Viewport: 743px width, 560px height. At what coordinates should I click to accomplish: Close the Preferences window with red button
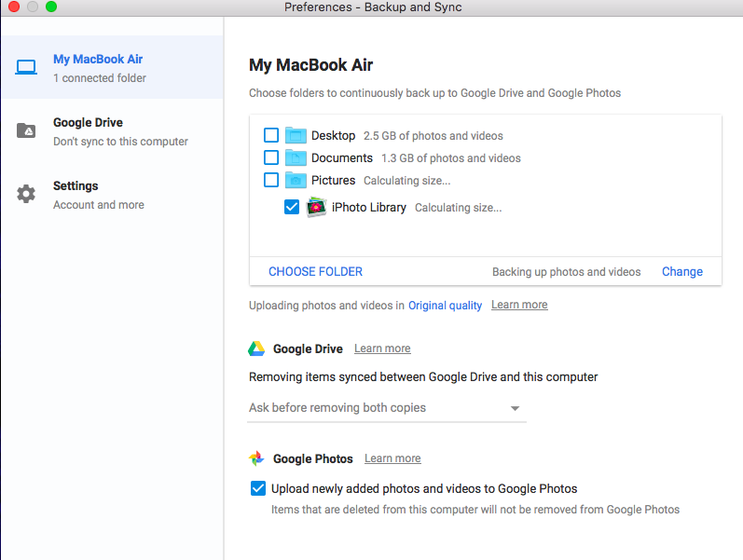pos(14,7)
